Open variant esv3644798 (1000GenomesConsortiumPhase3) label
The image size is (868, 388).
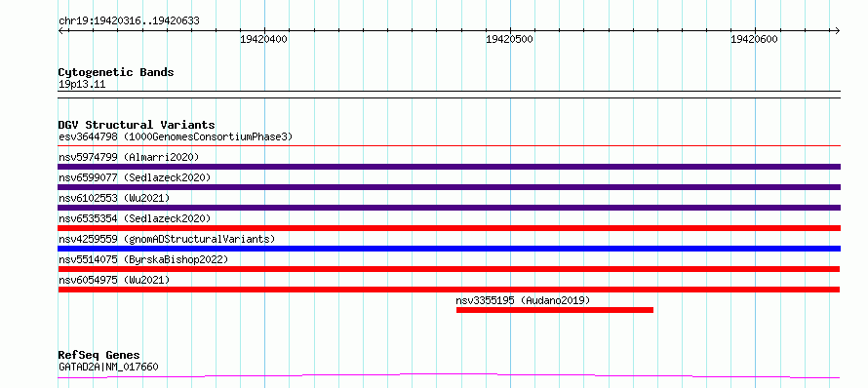[176, 136]
